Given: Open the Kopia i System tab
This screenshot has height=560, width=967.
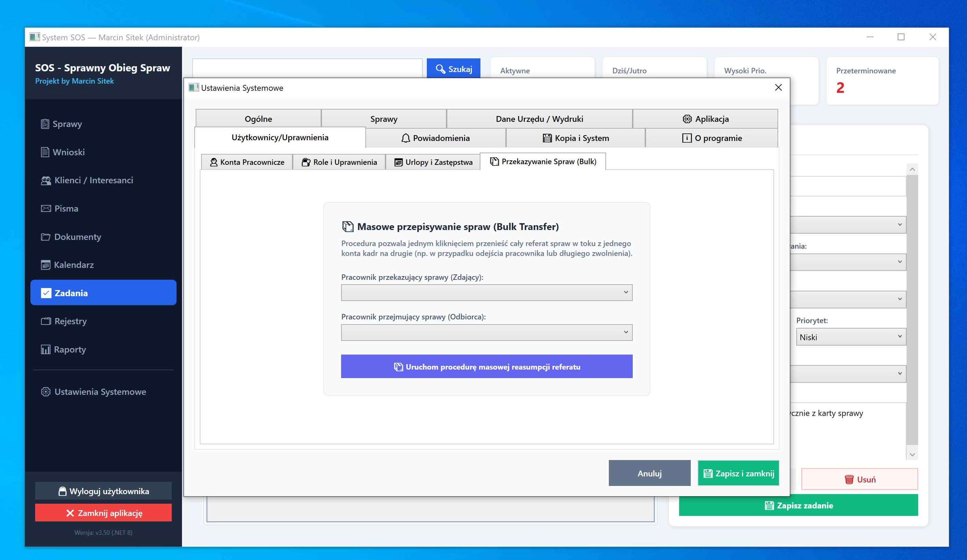Looking at the screenshot, I should (x=576, y=138).
